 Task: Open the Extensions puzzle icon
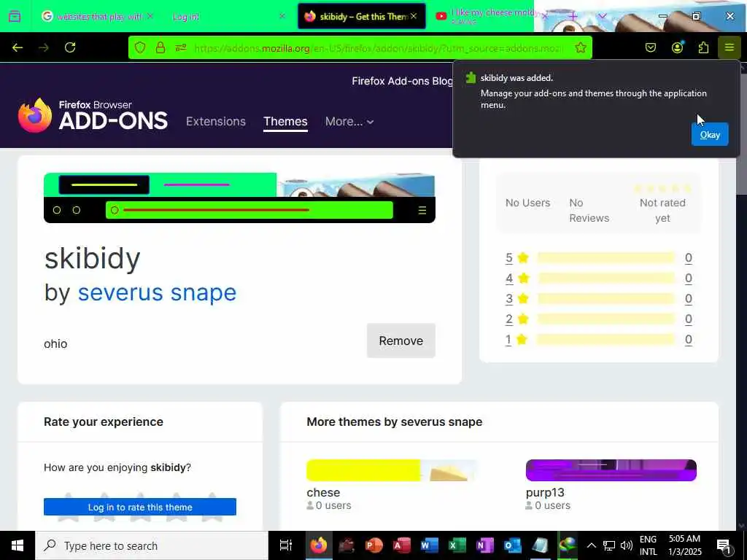click(x=703, y=47)
